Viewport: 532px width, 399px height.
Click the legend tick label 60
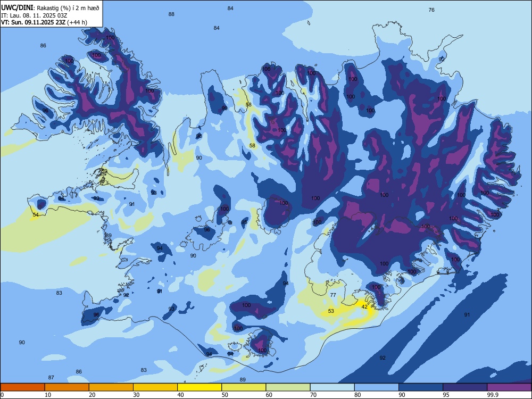(x=269, y=395)
